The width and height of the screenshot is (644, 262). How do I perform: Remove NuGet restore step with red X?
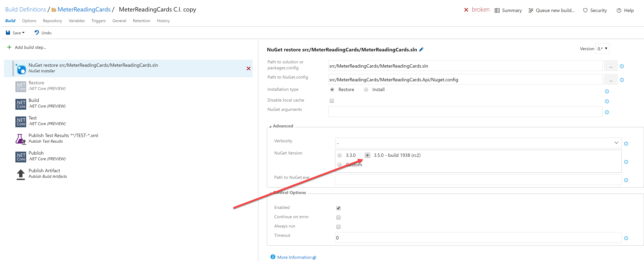click(x=248, y=68)
